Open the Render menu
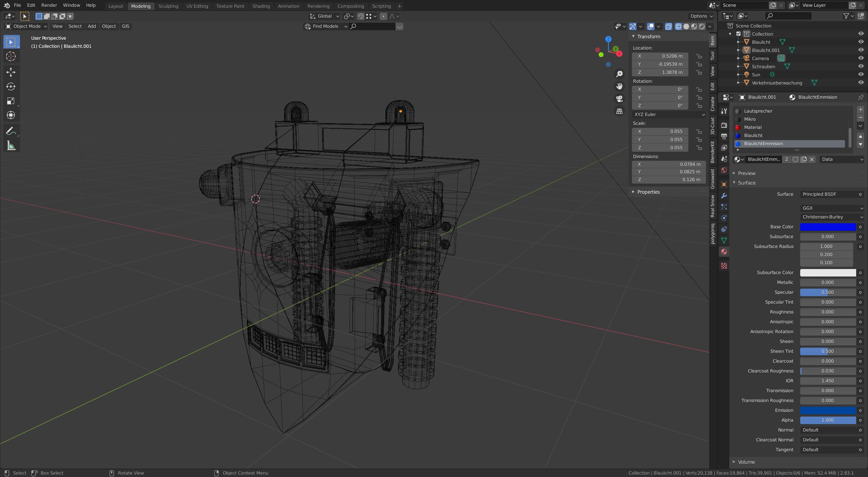The image size is (868, 477). tap(49, 5)
